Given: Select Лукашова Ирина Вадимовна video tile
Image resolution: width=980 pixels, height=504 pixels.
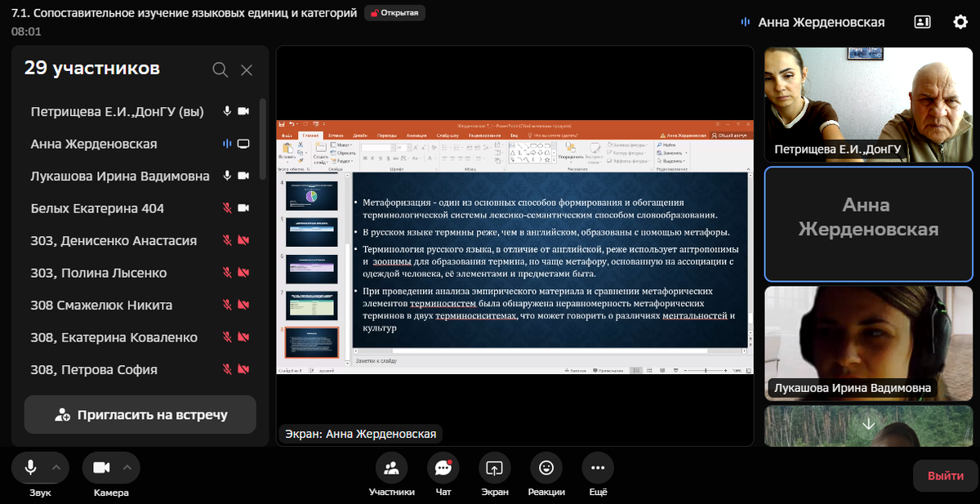Looking at the screenshot, I should [x=868, y=343].
